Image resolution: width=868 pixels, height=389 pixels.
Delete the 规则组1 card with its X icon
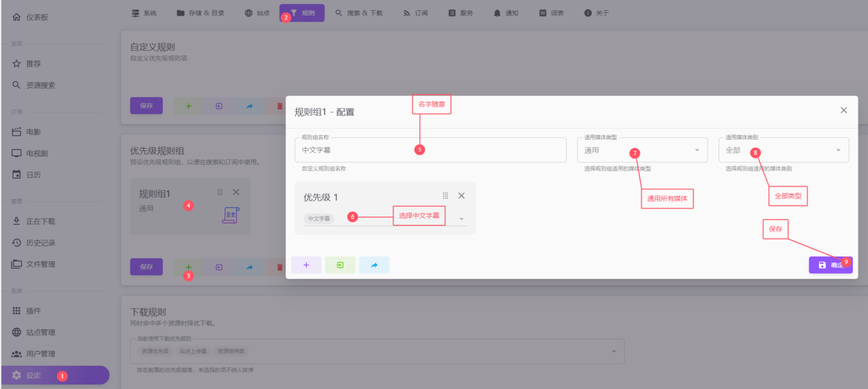click(236, 192)
